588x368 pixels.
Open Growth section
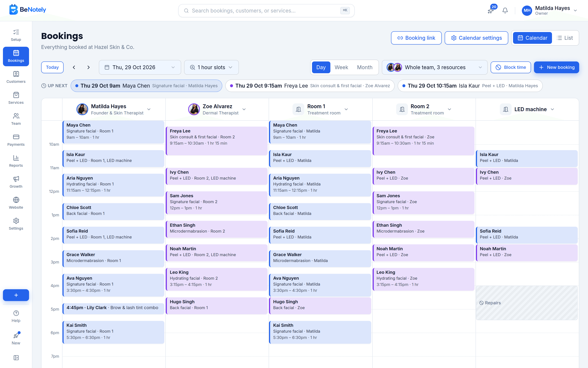[16, 182]
